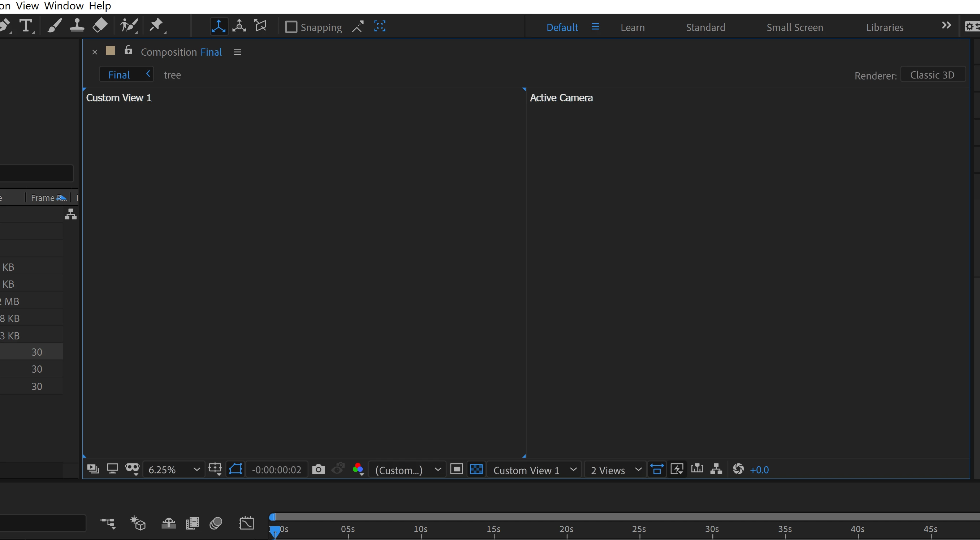Select the Brush tool

click(55, 26)
